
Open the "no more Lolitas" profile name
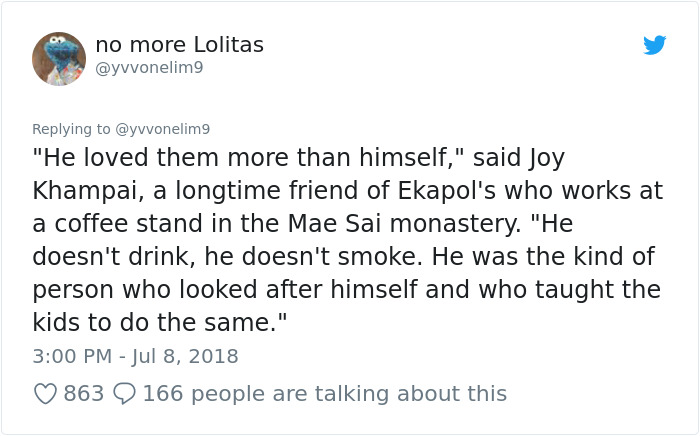click(180, 45)
